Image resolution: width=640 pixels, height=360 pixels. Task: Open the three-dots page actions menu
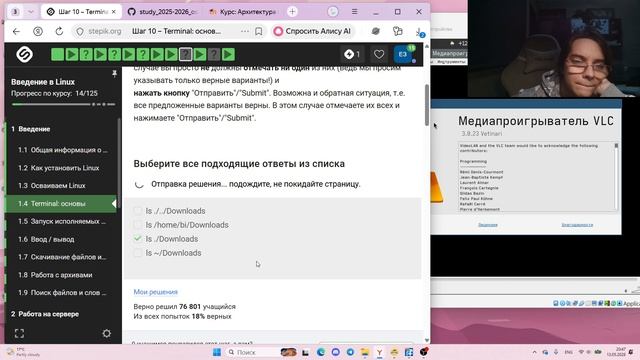(244, 31)
